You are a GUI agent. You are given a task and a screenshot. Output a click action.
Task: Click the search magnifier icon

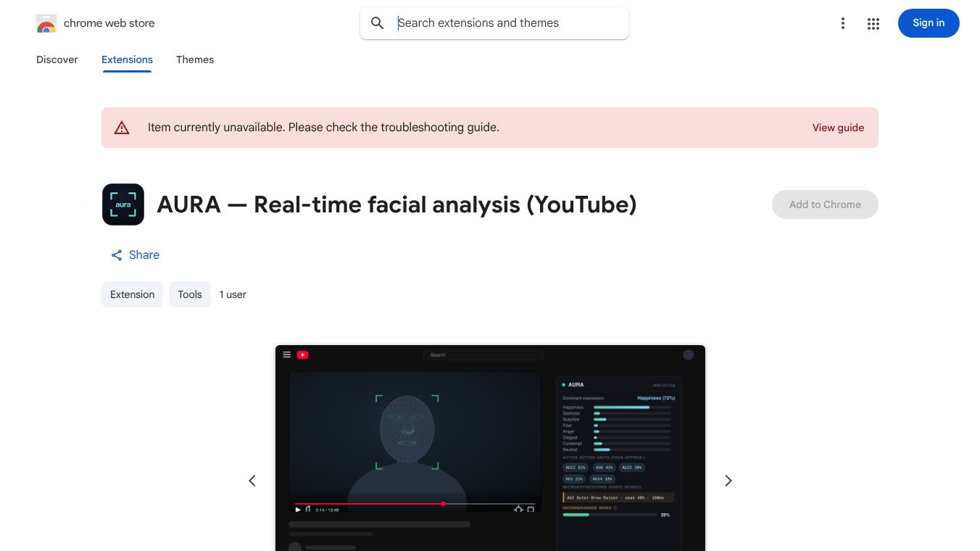378,23
